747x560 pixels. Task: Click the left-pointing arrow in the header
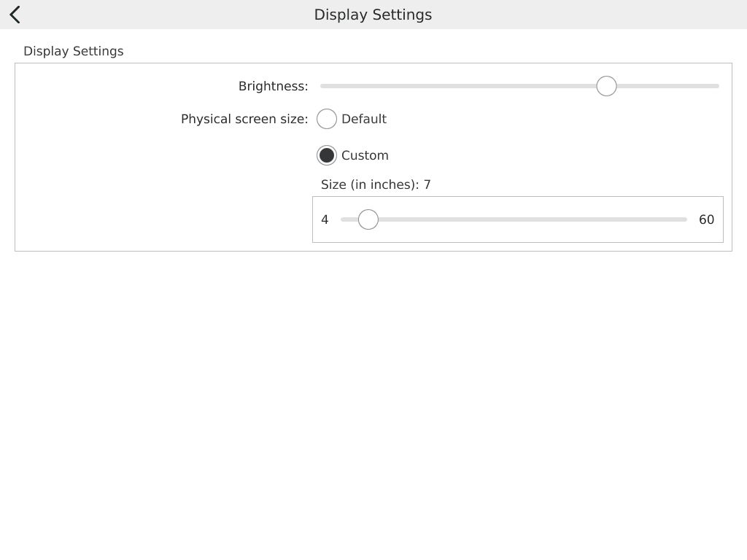tap(14, 14)
